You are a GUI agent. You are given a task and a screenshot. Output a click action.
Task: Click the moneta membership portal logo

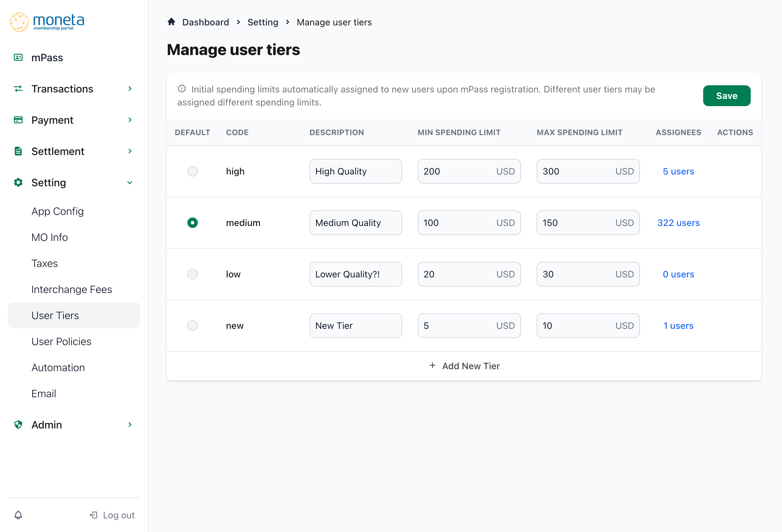(x=47, y=22)
